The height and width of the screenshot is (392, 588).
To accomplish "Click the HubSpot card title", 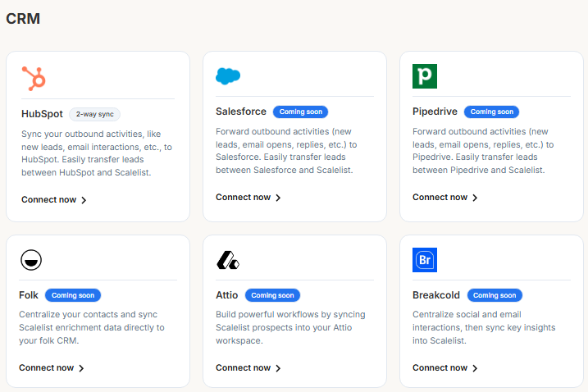I will 42,114.
